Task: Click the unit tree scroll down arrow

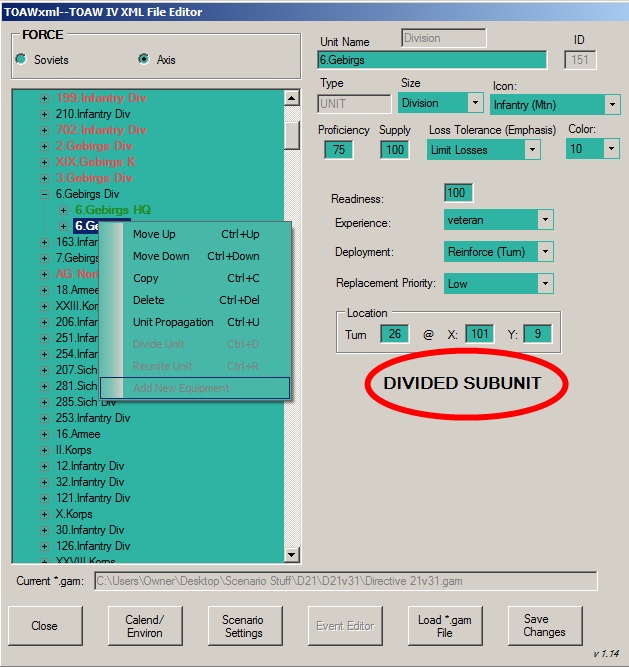Action: (x=291, y=554)
